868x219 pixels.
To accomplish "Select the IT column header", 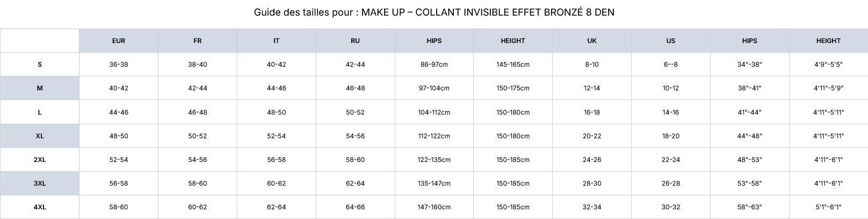I will [276, 41].
